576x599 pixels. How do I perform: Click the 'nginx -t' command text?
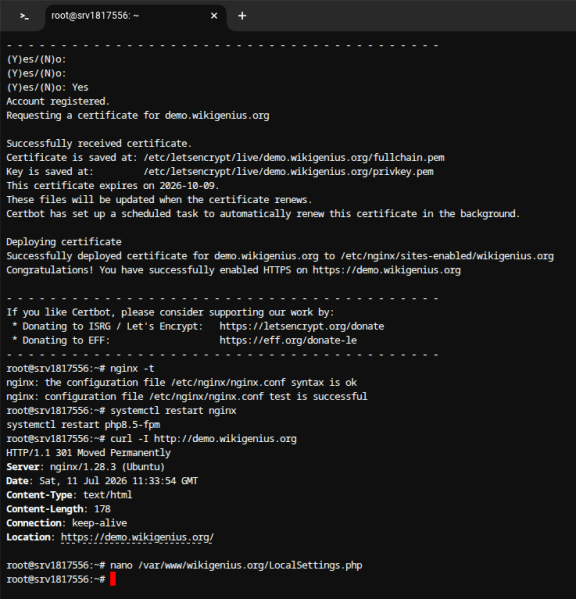[132, 369]
